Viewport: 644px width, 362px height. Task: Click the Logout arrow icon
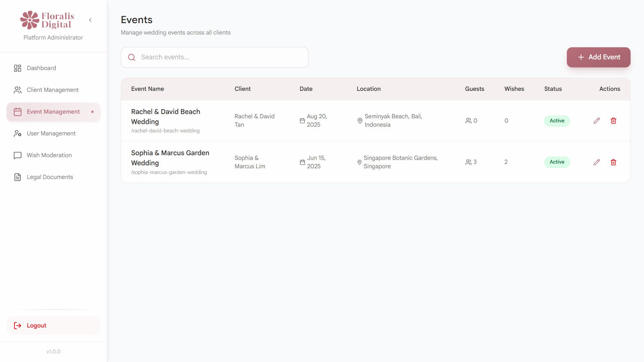[17, 325]
